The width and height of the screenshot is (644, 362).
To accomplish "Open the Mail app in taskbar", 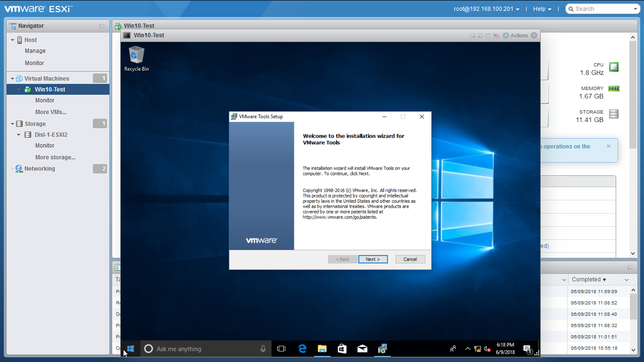I will (x=362, y=349).
